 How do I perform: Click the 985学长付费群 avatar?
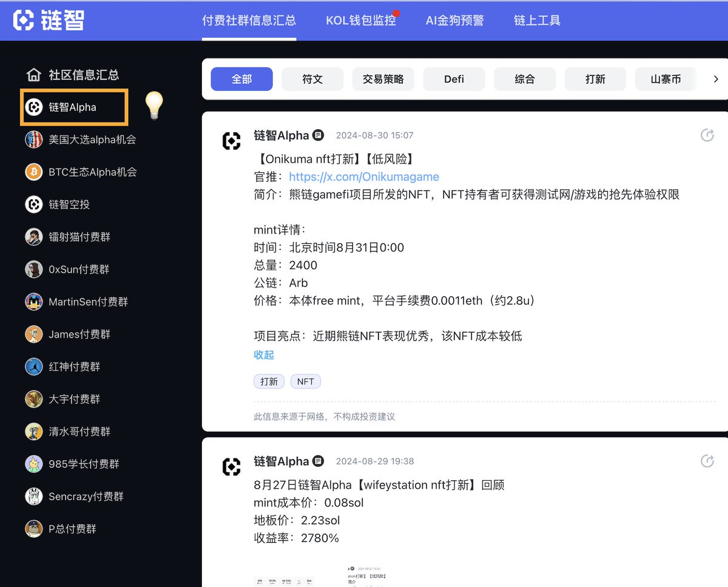pos(33,464)
